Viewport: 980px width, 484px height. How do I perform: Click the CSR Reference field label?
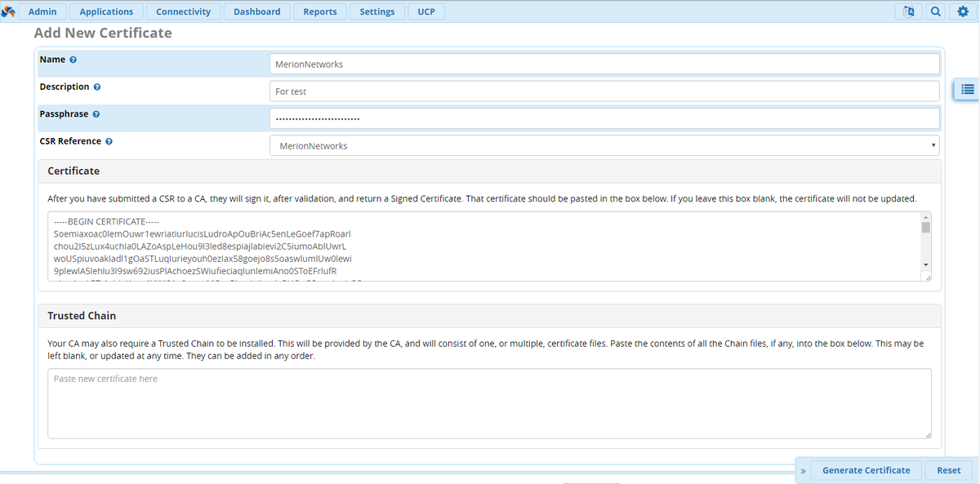pos(70,141)
